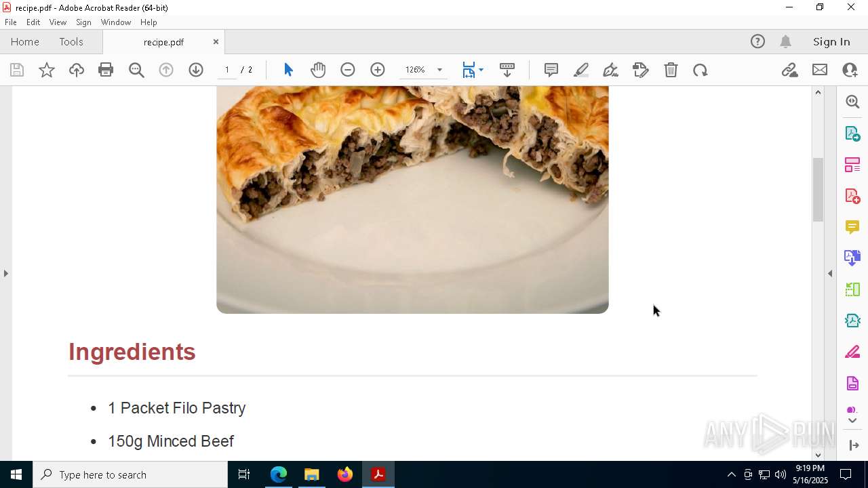Screen dimensions: 868x488
Task: Select the recipe.pdf document tab
Action: [163, 42]
